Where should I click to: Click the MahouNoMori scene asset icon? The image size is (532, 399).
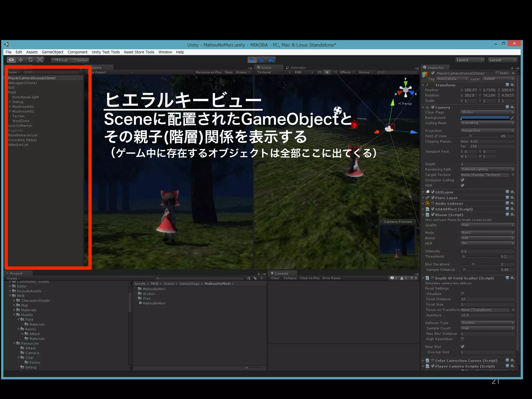tap(140, 303)
